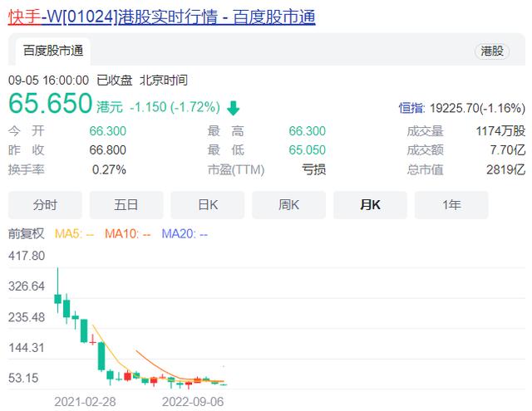Viewport: 532px width, 411px height.
Task: Click the 总市值 value 2819亿
Action: click(x=505, y=169)
